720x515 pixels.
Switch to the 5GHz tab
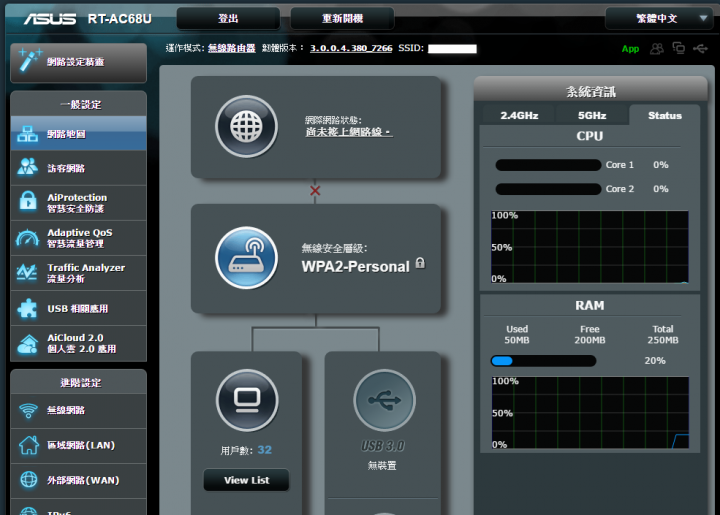(592, 115)
